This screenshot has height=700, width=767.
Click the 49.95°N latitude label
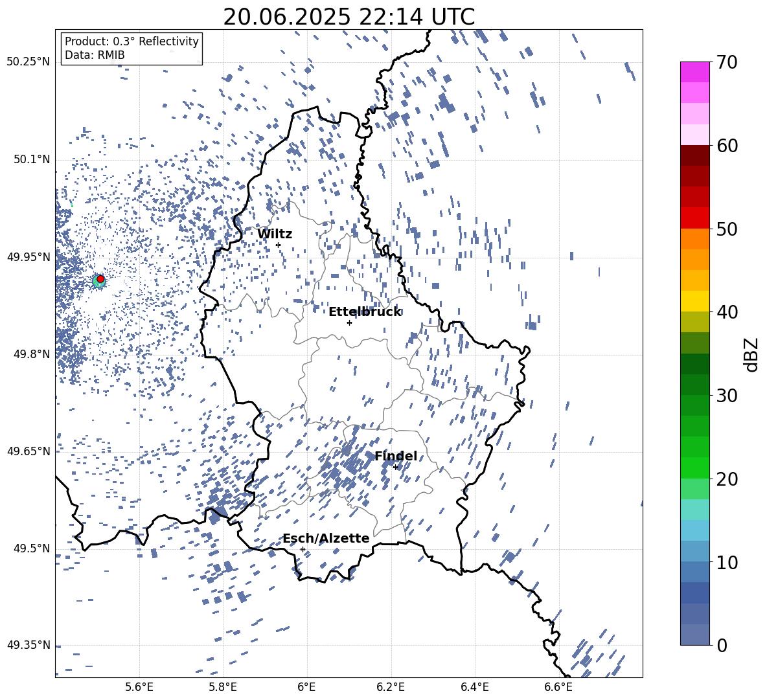point(29,257)
